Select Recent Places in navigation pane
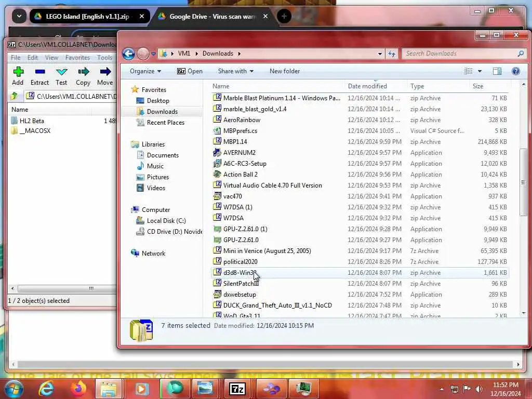 click(166, 123)
